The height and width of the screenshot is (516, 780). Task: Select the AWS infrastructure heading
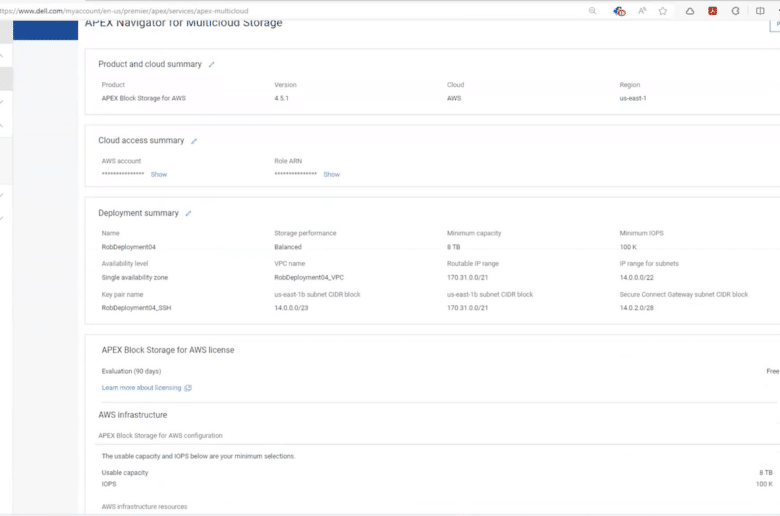[x=132, y=415]
